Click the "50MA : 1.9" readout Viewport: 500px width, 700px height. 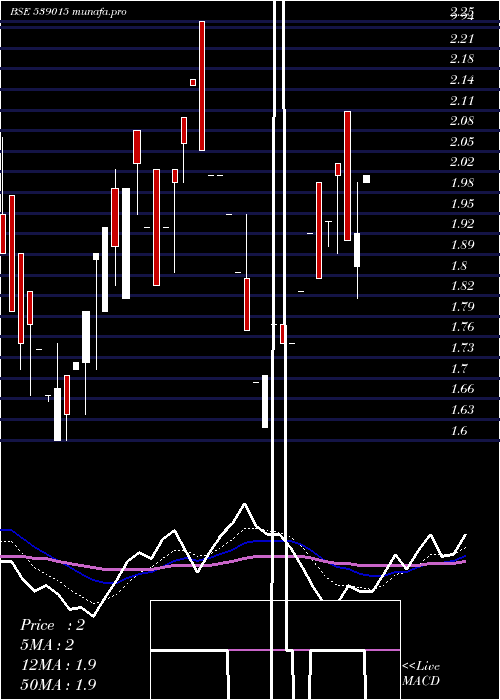(x=58, y=684)
